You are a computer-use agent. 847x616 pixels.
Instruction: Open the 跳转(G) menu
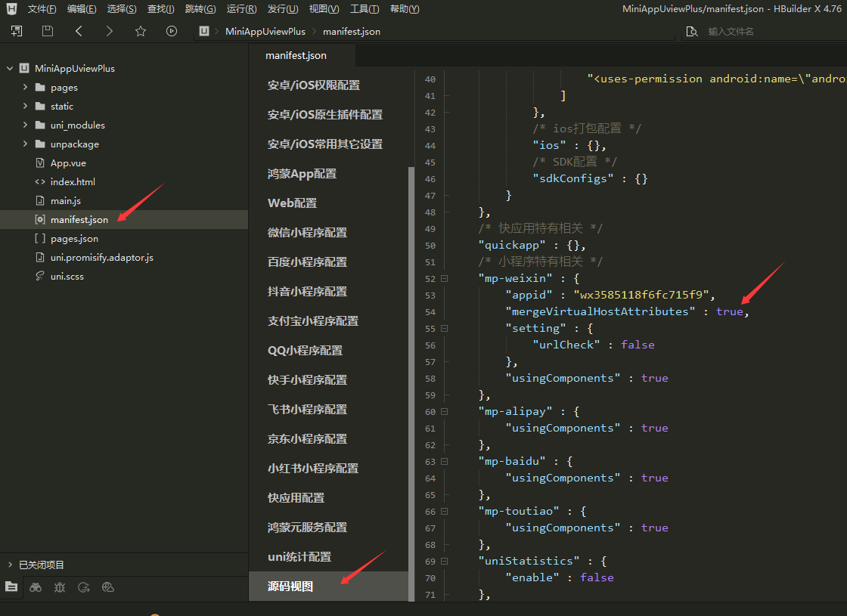[200, 8]
